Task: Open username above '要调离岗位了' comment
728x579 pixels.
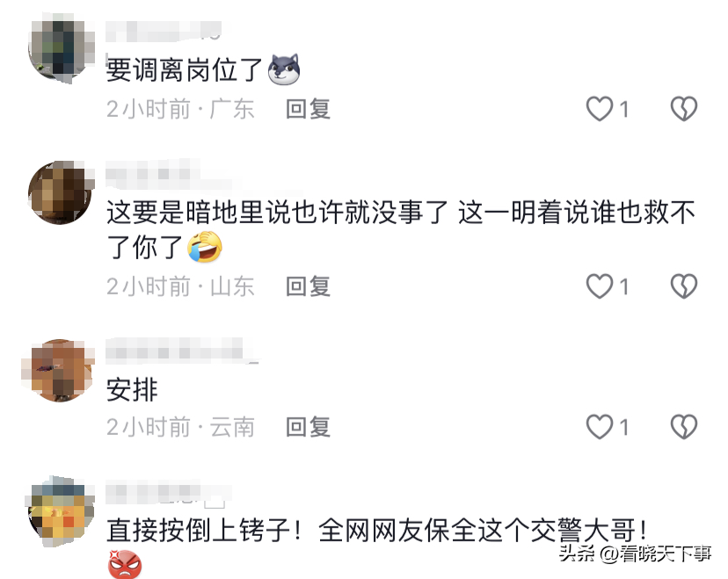Action: [x=164, y=31]
